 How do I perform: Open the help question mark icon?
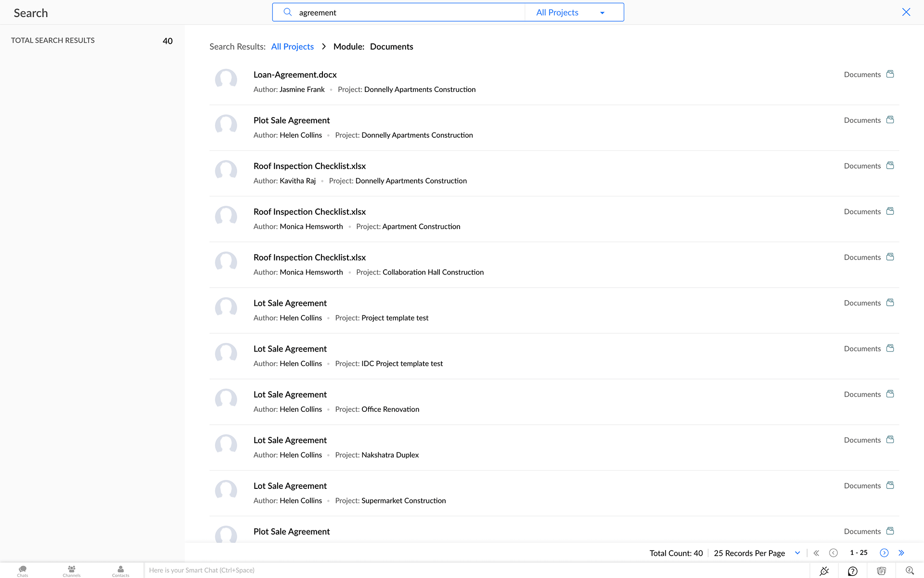pyautogui.click(x=853, y=571)
